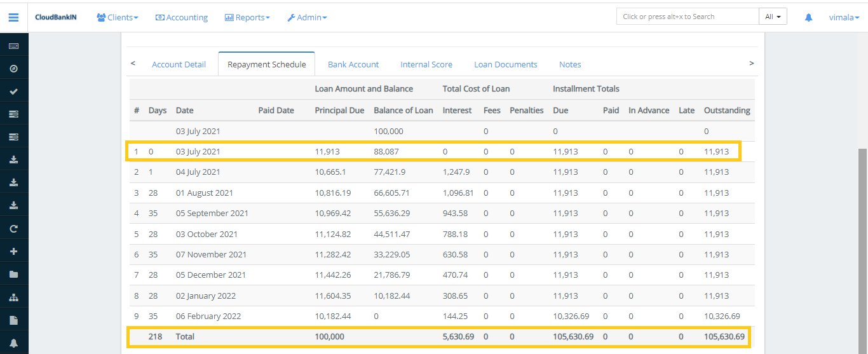Open notifications bell in top bar
This screenshot has height=354, width=868.
(808, 17)
